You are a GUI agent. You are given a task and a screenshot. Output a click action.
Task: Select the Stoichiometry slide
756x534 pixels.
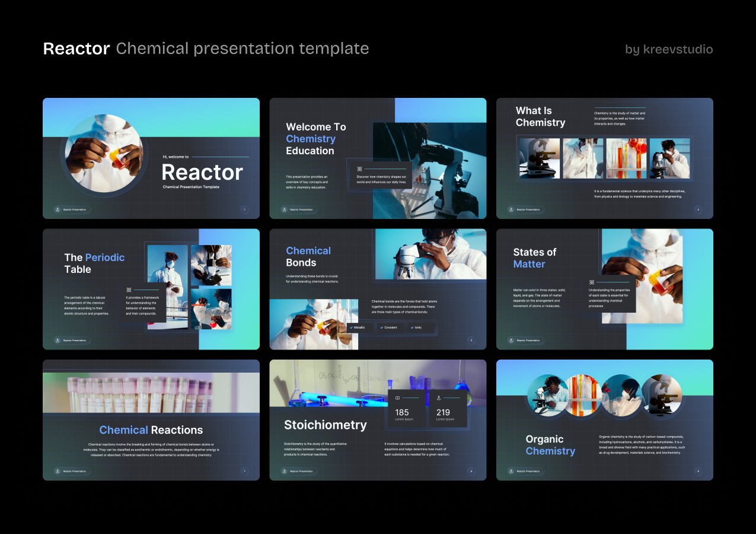pyautogui.click(x=378, y=419)
